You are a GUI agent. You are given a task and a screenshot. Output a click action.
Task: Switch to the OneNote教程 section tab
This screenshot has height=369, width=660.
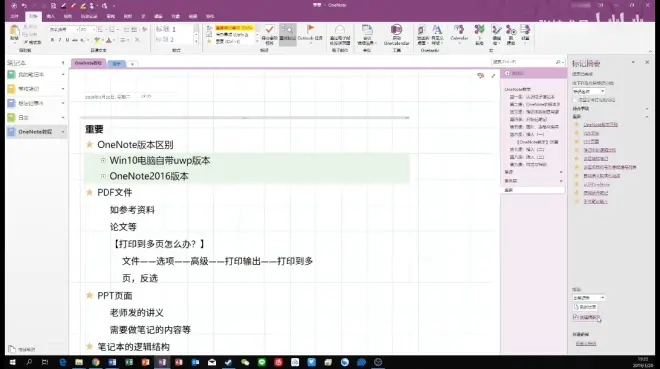tap(88, 63)
